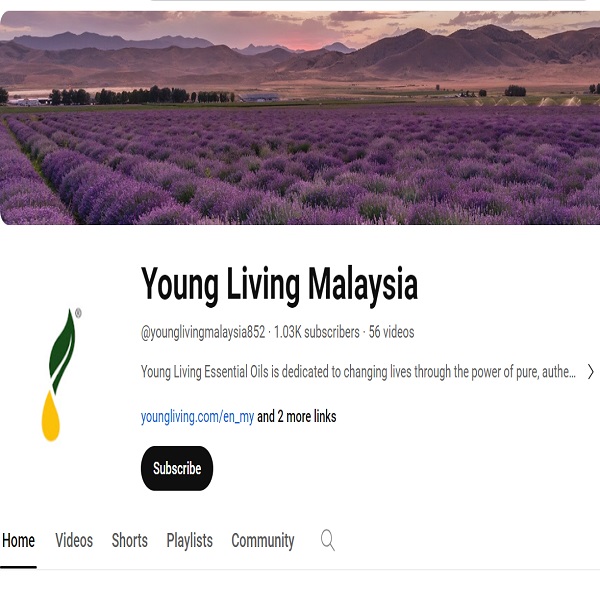This screenshot has height=600, width=600.
Task: Show the 'and 2 more links' list
Action: [x=297, y=416]
